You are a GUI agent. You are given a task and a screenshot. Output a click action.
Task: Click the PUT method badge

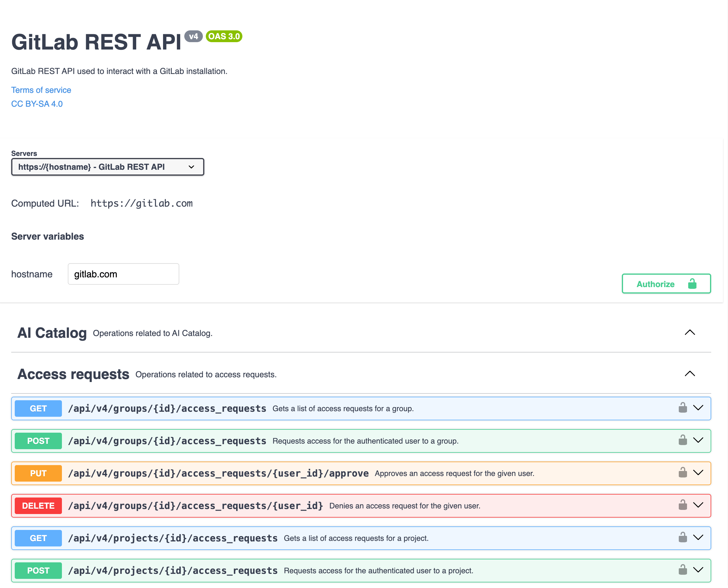[38, 474]
